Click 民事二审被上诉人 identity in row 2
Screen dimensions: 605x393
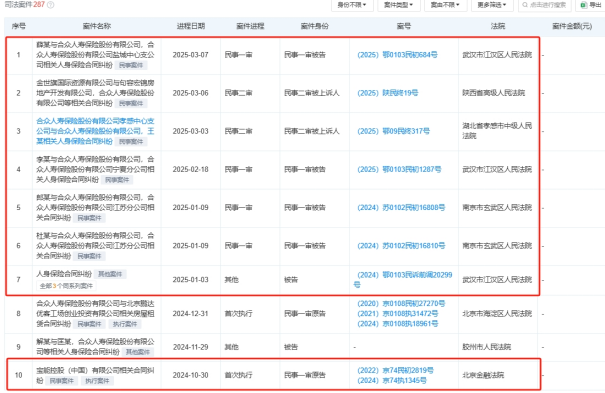click(x=312, y=93)
